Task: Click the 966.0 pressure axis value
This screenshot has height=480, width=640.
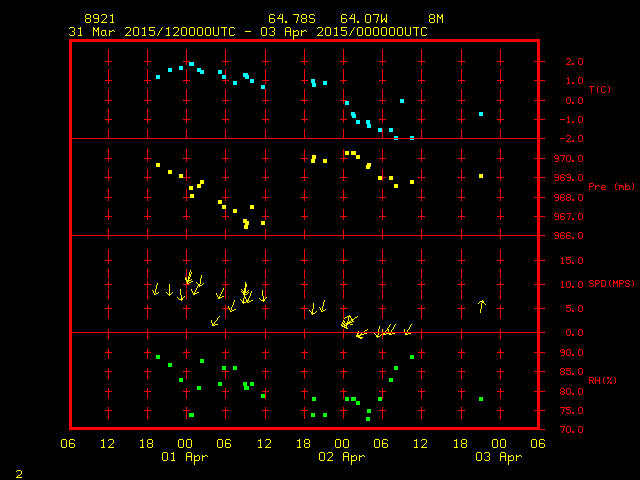Action: click(555, 236)
